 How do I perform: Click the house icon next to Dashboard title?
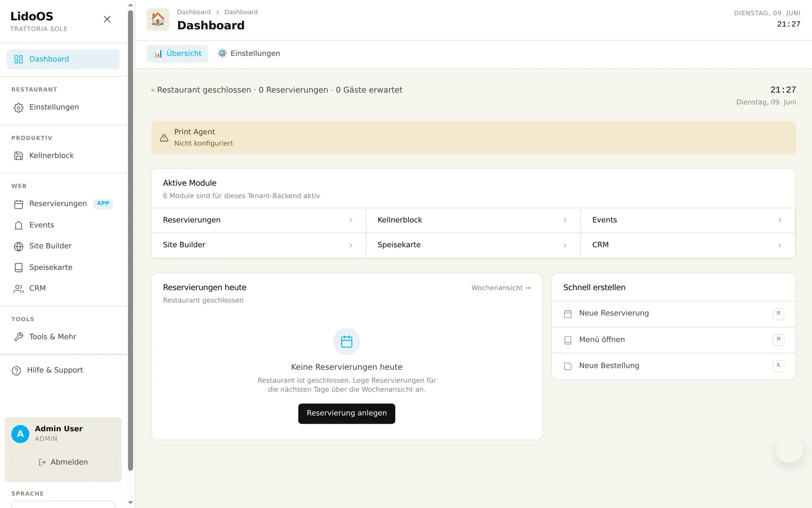pyautogui.click(x=158, y=20)
